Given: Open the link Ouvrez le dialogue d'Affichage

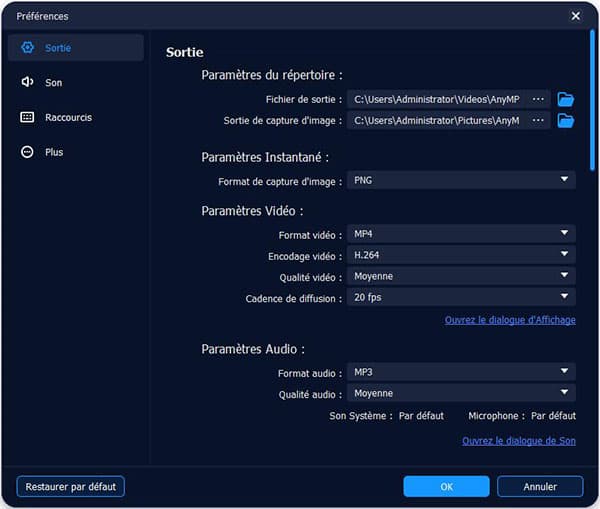Looking at the screenshot, I should pos(510,320).
